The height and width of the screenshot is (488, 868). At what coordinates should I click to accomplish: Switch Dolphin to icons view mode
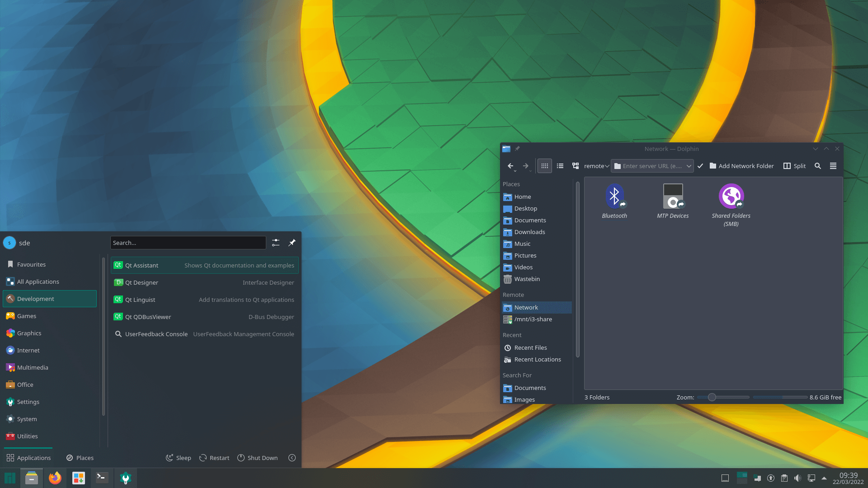(x=545, y=166)
